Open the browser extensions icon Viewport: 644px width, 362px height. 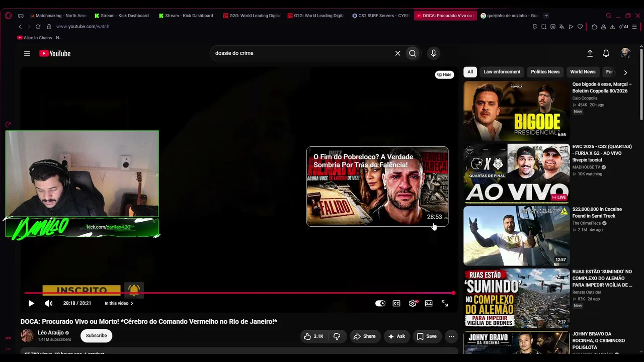[594, 27]
